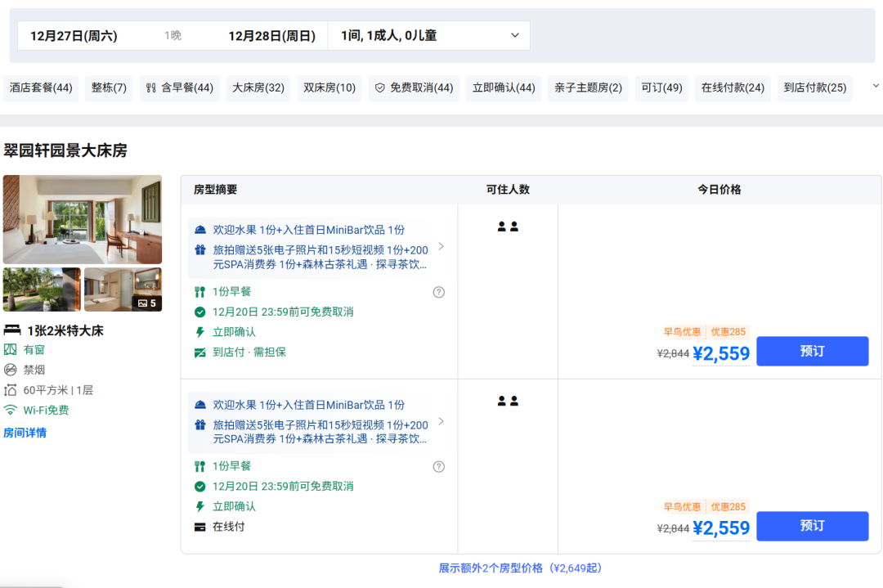
Task: Open the 房间详情 link
Action: [25, 433]
